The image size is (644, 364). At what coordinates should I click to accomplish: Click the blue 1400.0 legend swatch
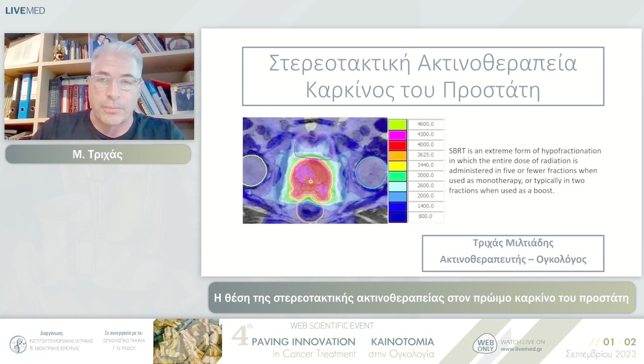(398, 206)
